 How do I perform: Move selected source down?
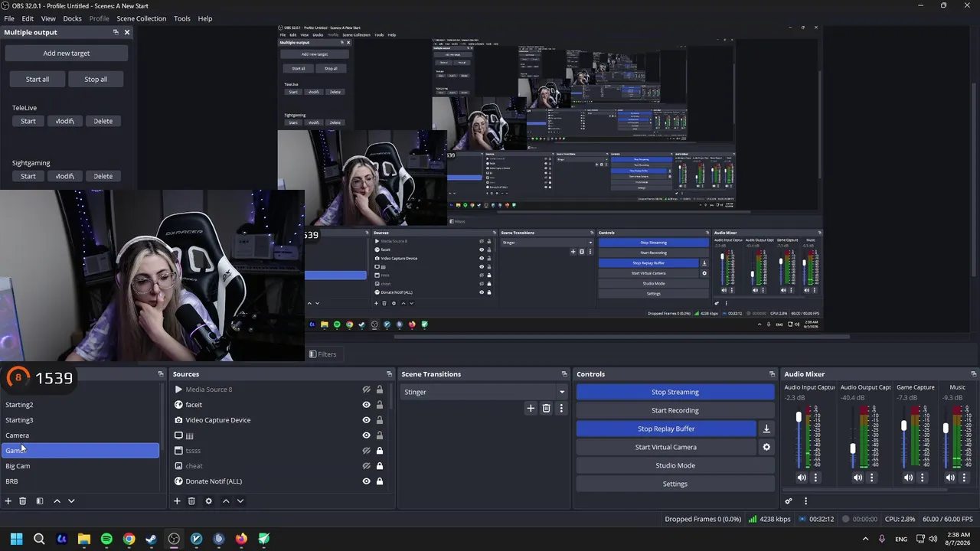(x=240, y=501)
